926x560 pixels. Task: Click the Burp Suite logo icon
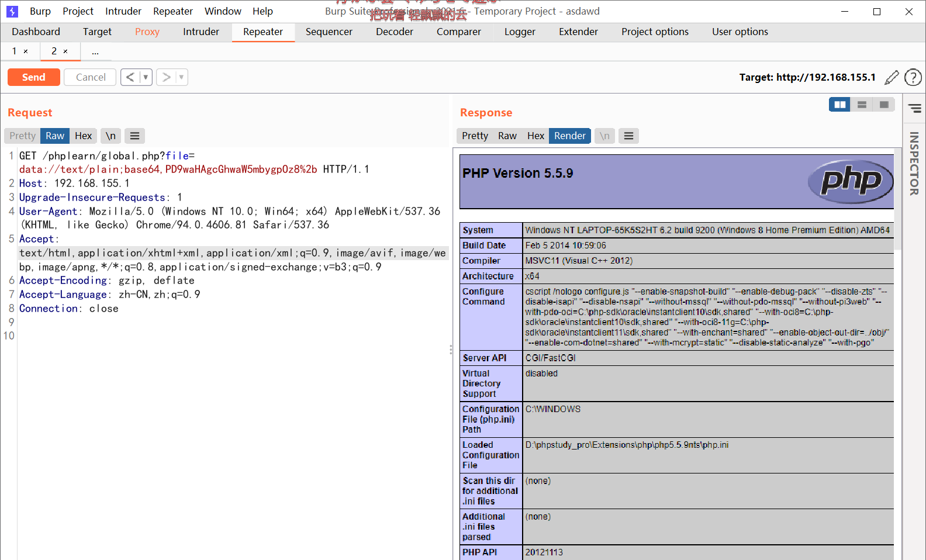(12, 11)
